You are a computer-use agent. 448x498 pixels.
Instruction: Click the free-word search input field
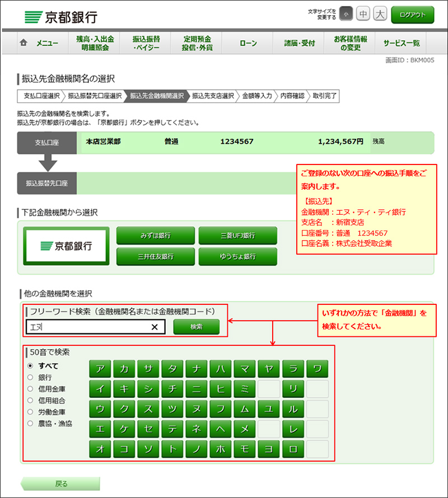click(95, 327)
